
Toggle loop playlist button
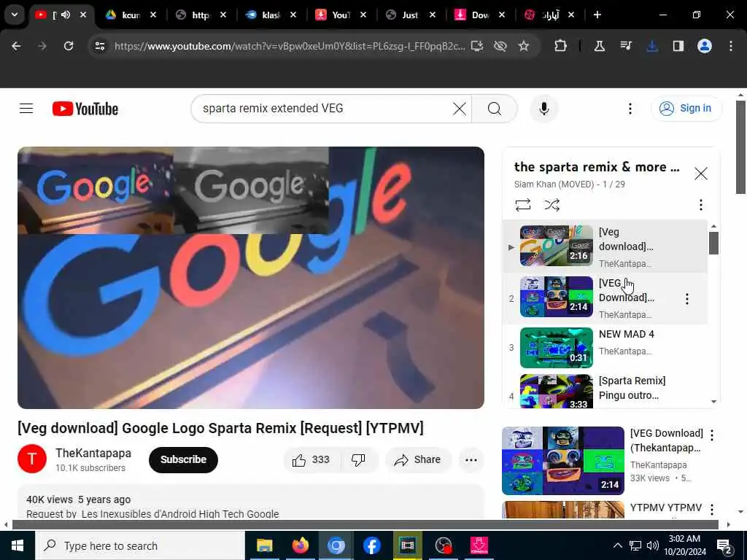pos(522,205)
